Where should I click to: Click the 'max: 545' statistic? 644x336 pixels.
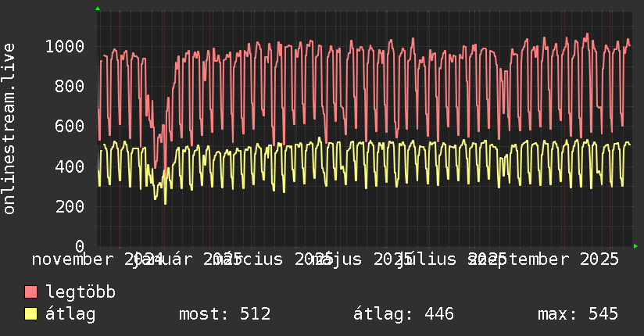point(578,314)
